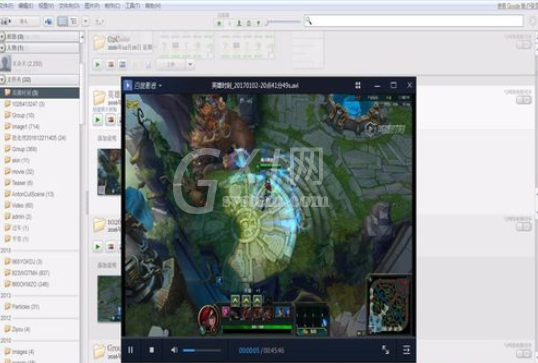This screenshot has height=363, width=538.
Task: Create photo collage for the top folder
Action: click(x=110, y=65)
